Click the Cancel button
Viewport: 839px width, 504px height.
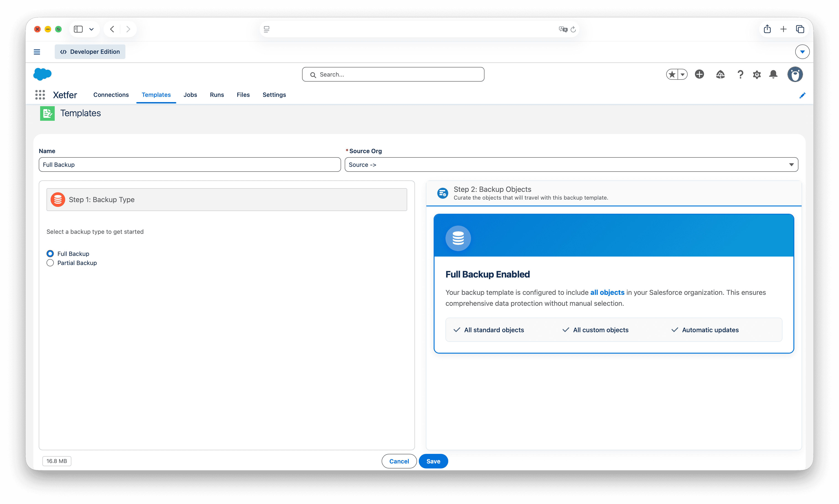tap(399, 461)
